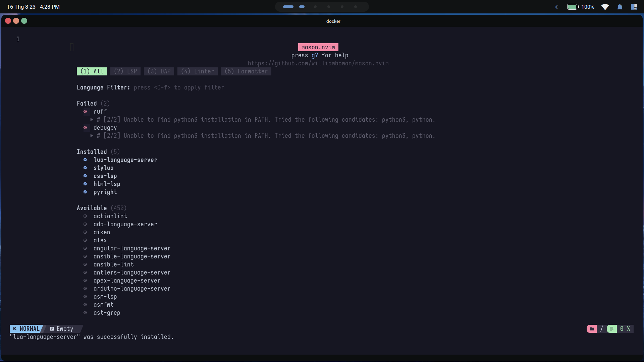Screen dimensions: 644x362
Task: Select the pyright package
Action: [x=105, y=192]
